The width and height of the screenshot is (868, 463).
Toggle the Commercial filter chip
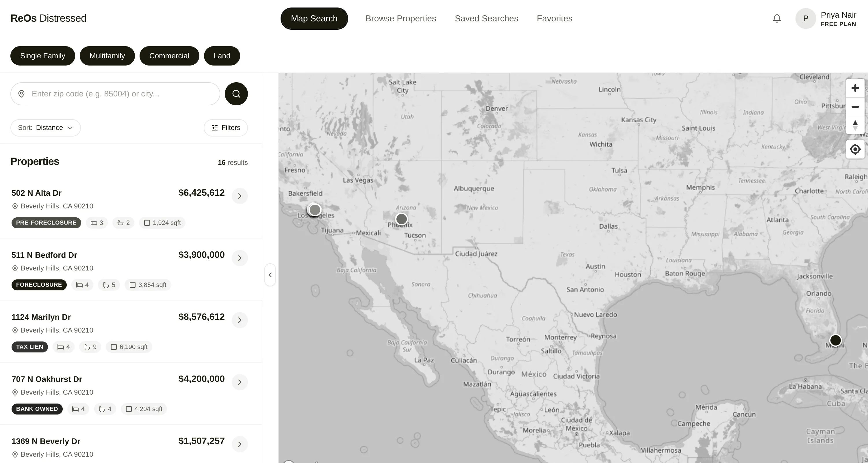click(169, 56)
